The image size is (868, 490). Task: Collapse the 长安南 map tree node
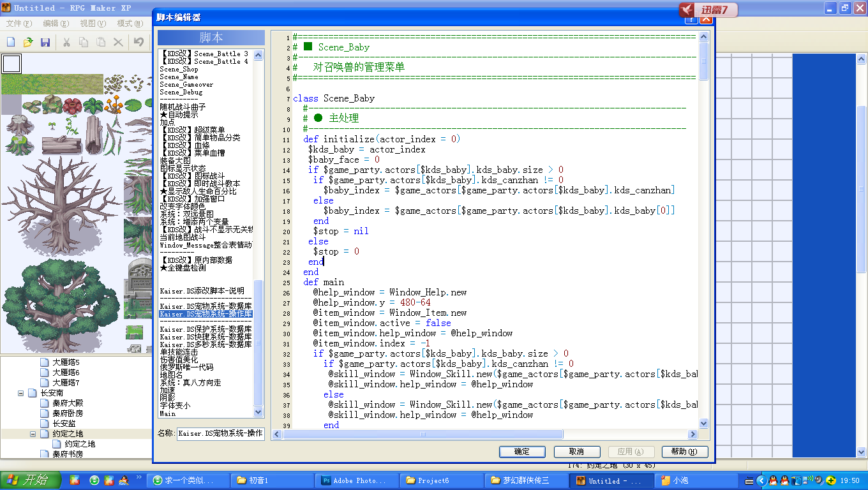(x=21, y=393)
